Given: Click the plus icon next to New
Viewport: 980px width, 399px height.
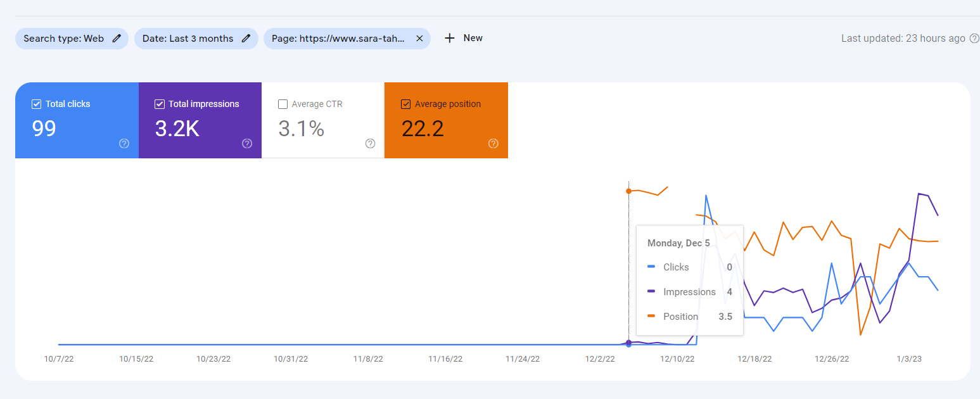Looking at the screenshot, I should (450, 38).
